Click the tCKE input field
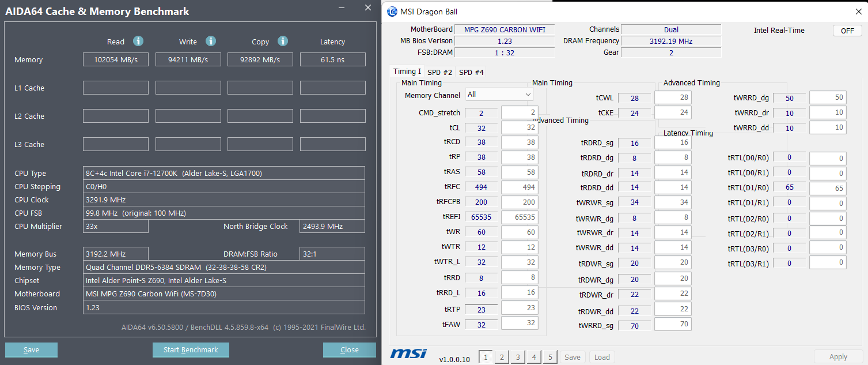The height and width of the screenshot is (365, 868). [x=673, y=112]
